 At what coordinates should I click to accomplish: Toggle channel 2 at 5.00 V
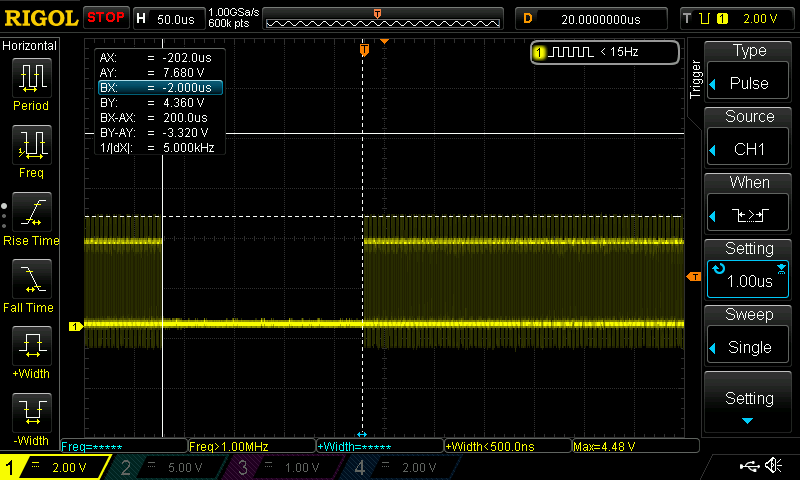[x=168, y=467]
